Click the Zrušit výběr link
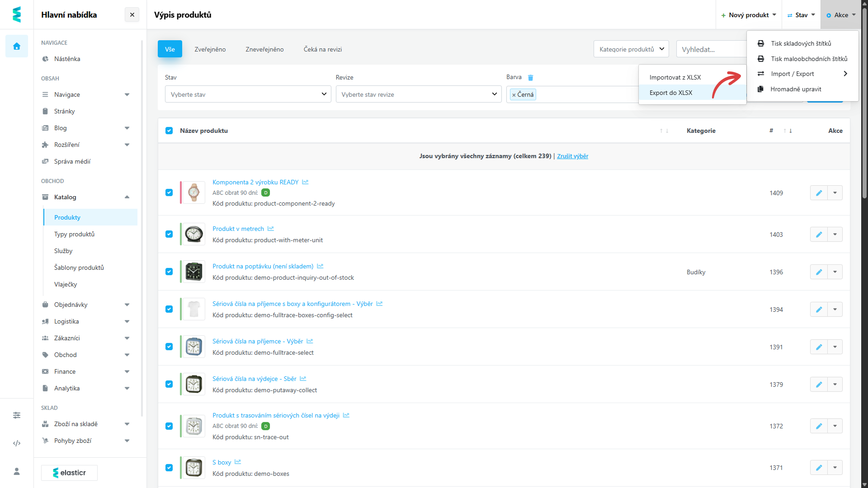 point(572,156)
